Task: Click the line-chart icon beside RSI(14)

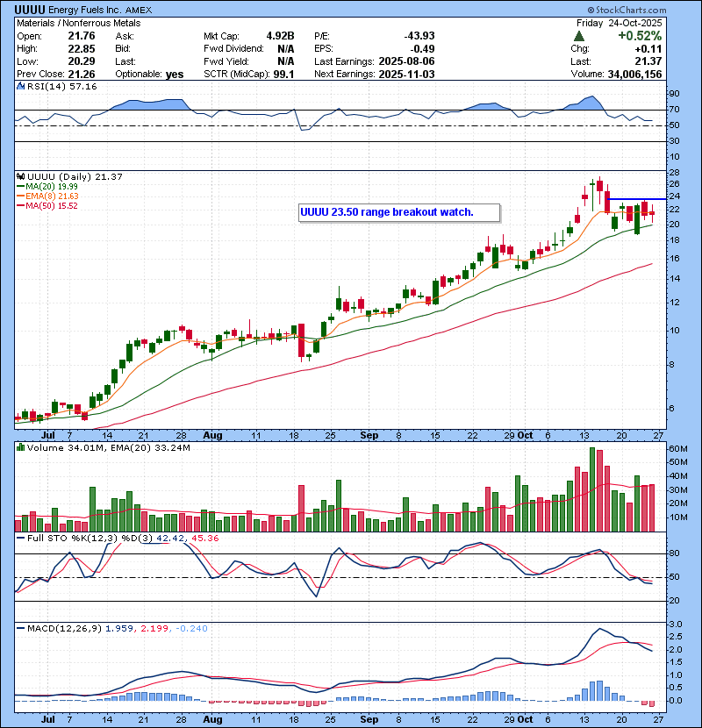Action: point(20,86)
